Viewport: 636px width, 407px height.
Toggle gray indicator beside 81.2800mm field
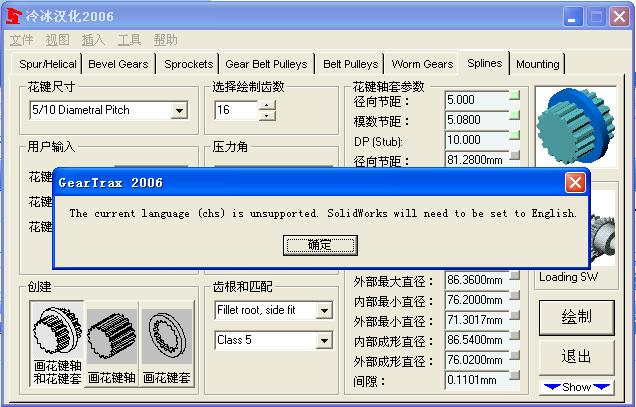click(515, 155)
